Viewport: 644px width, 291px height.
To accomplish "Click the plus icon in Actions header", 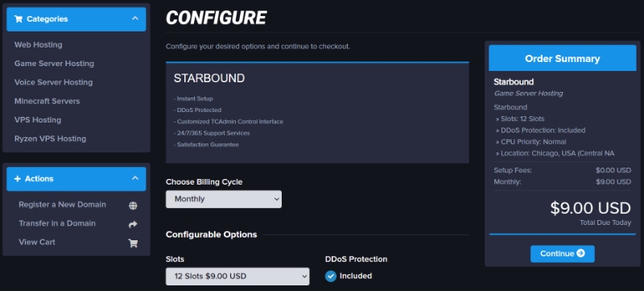I will point(17,179).
